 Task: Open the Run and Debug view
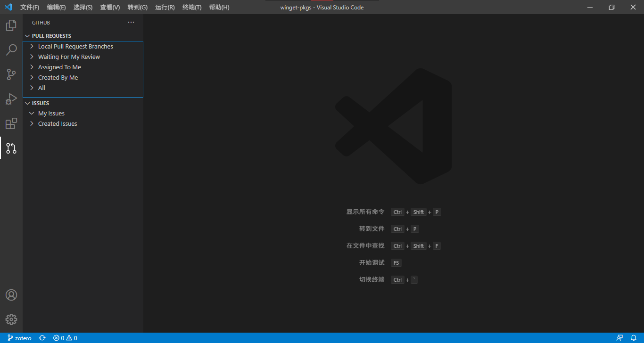pyautogui.click(x=11, y=99)
